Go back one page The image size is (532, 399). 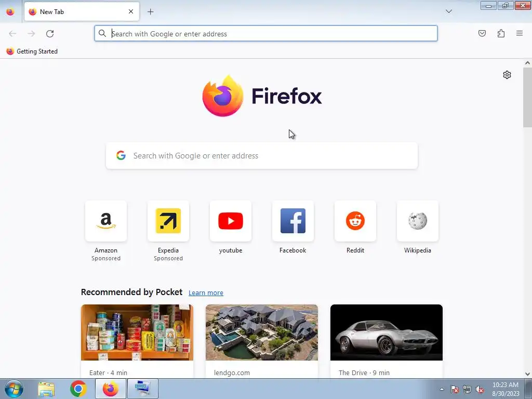(12, 34)
